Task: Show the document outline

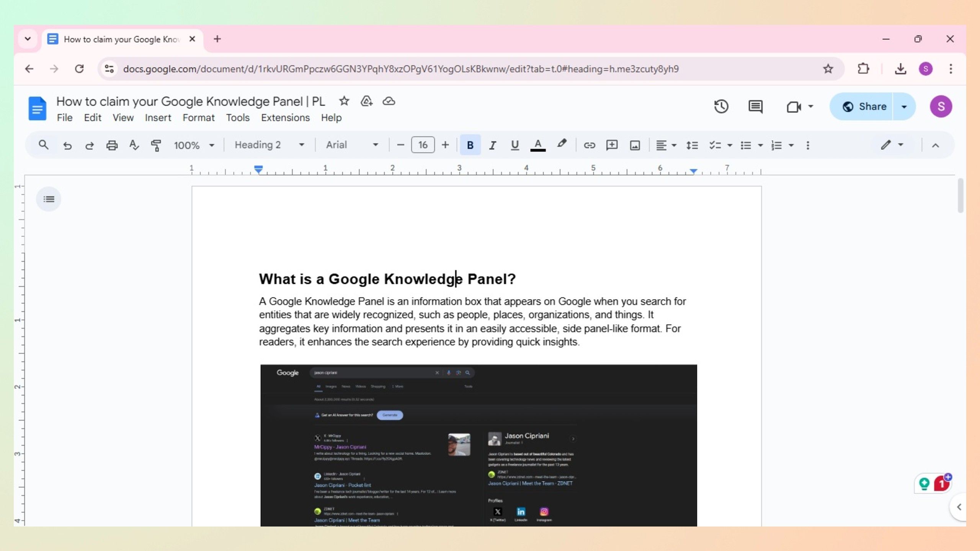Action: click(49, 199)
